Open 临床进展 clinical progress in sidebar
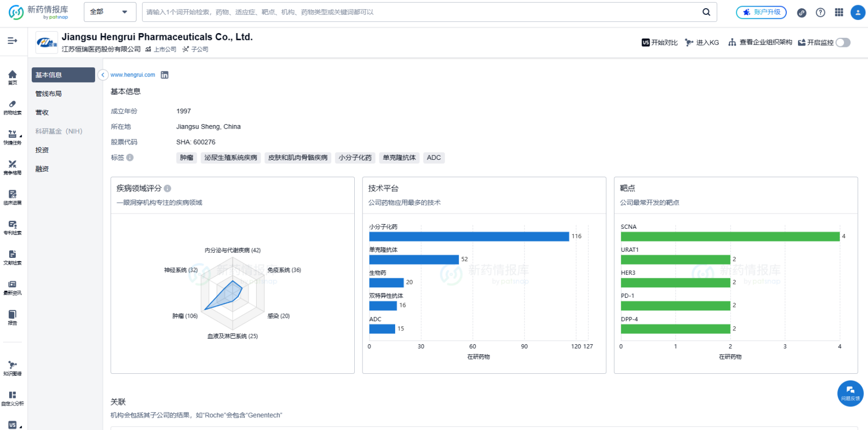The width and height of the screenshot is (868, 430). click(x=12, y=197)
